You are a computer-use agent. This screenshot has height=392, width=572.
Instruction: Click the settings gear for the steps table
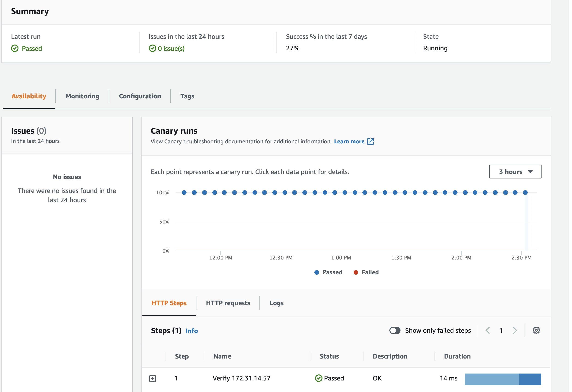point(536,330)
